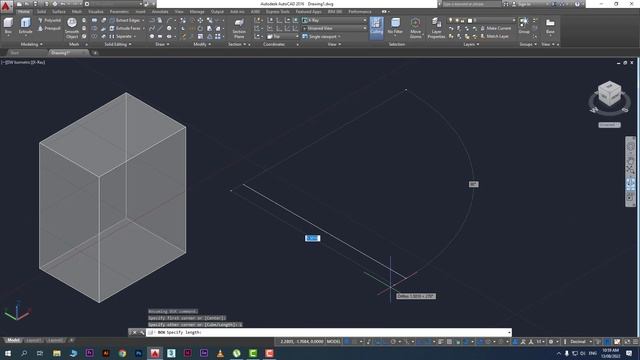Open File Explorer from the taskbar
Image resolution: width=640 pixels, height=360 pixels.
[57, 353]
